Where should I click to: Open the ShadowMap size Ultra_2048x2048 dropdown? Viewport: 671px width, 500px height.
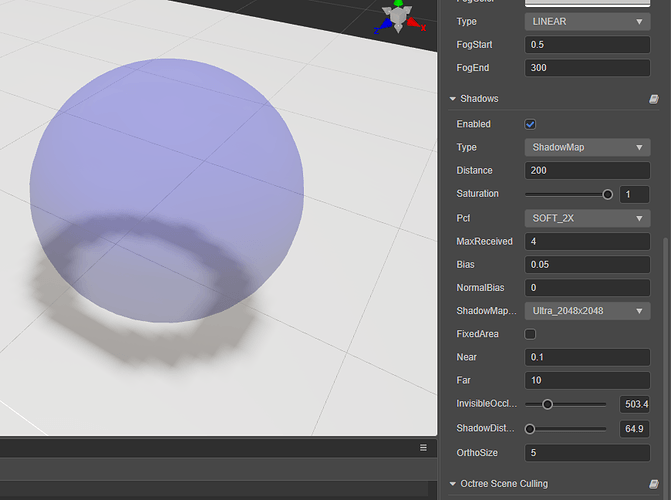click(x=588, y=311)
